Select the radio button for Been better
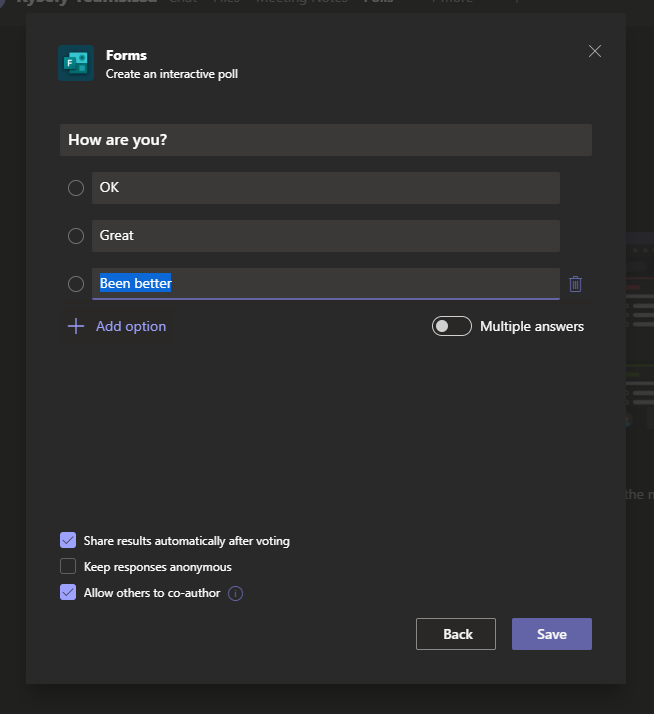Viewport: 654px width, 714px height. pyautogui.click(x=76, y=284)
